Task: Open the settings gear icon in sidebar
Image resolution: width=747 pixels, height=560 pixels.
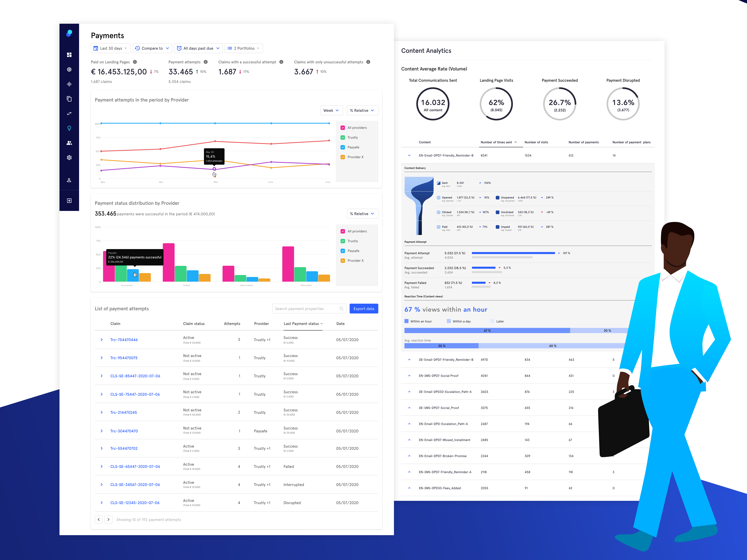Action: 69,157
